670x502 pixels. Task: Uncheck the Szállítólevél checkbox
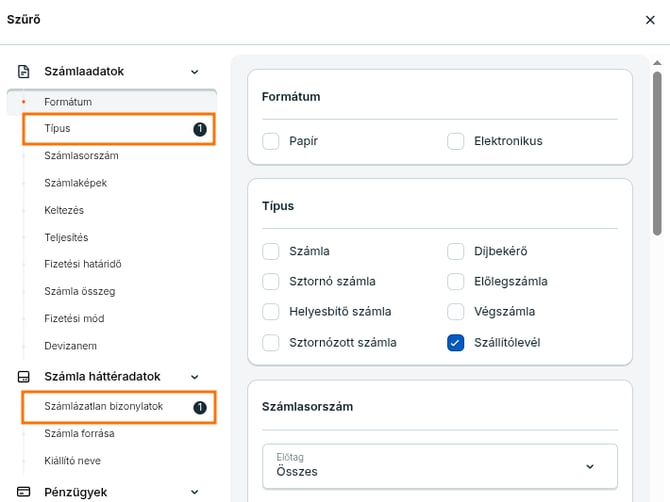(x=456, y=342)
